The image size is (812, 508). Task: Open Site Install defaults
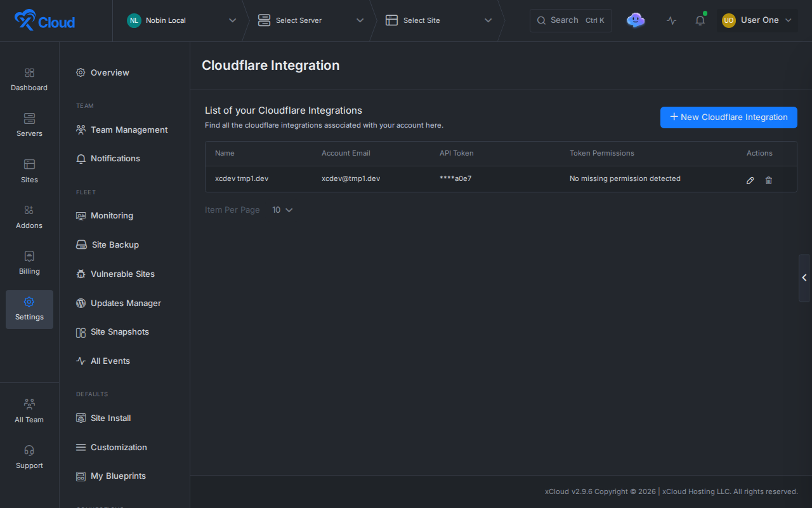[x=103, y=418]
